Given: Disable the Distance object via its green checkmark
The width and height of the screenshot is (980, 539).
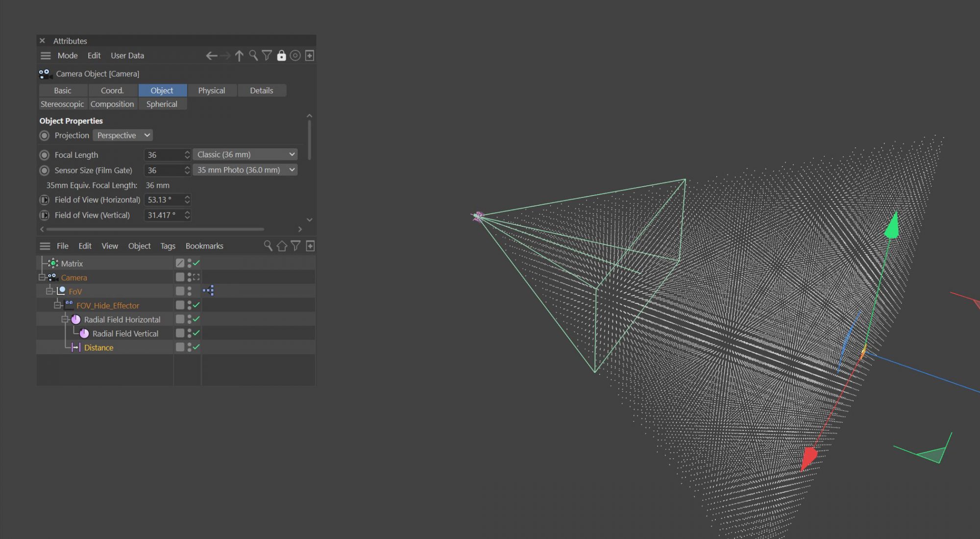Looking at the screenshot, I should click(x=196, y=346).
